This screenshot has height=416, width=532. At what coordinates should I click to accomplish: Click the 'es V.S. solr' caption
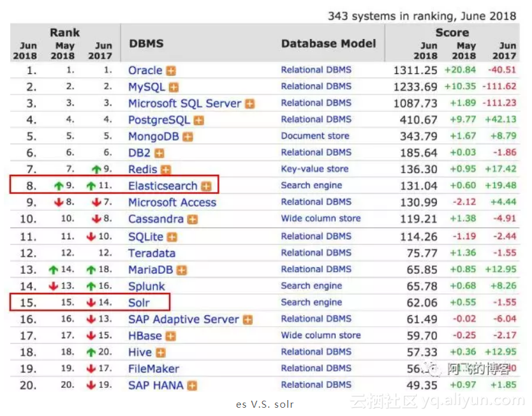(265, 405)
